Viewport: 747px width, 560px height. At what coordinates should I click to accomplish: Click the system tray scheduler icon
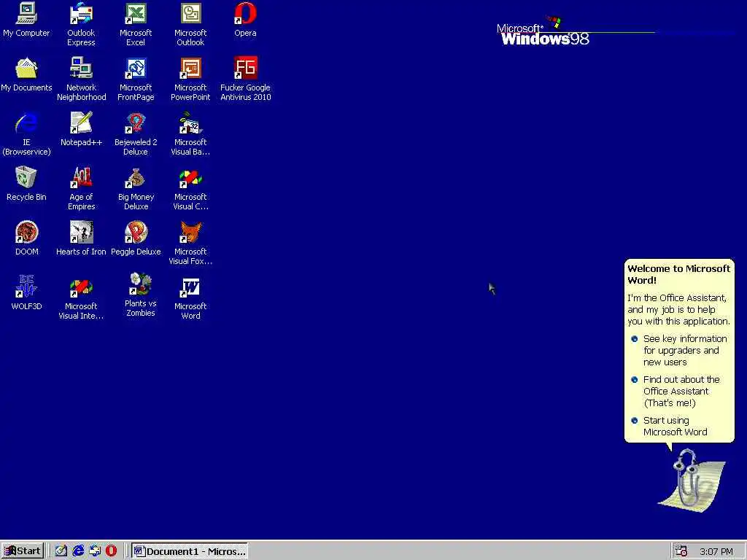tap(681, 551)
